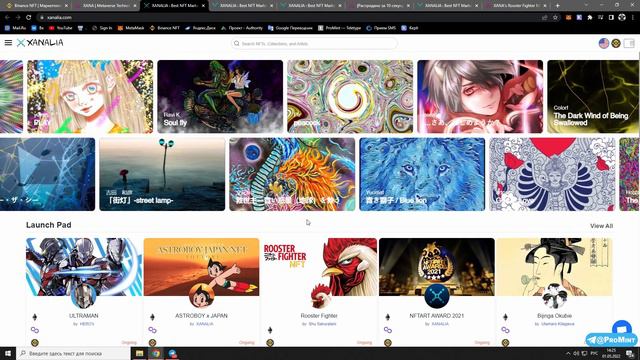The height and width of the screenshot is (360, 640).
Task: Open the Binance NFT bookmark
Action: pyautogui.click(x=164, y=28)
